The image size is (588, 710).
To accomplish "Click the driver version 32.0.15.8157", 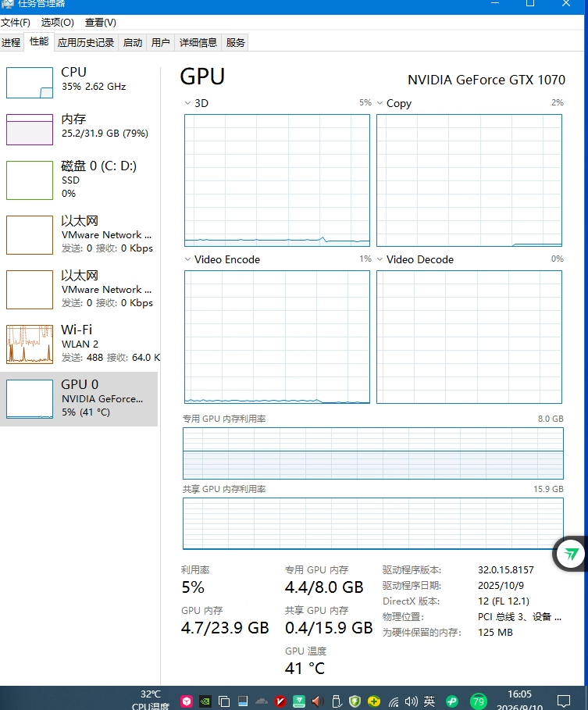I will [506, 570].
